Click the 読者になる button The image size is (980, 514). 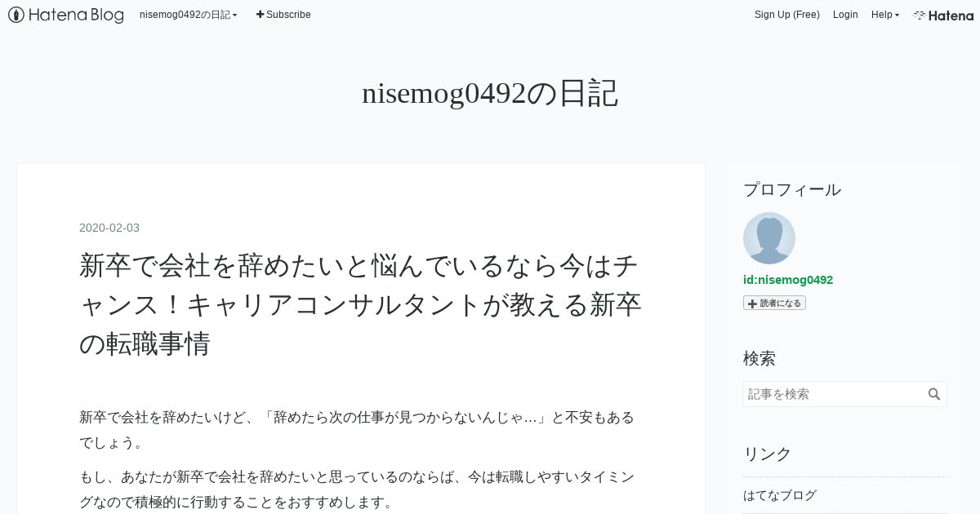pos(774,303)
